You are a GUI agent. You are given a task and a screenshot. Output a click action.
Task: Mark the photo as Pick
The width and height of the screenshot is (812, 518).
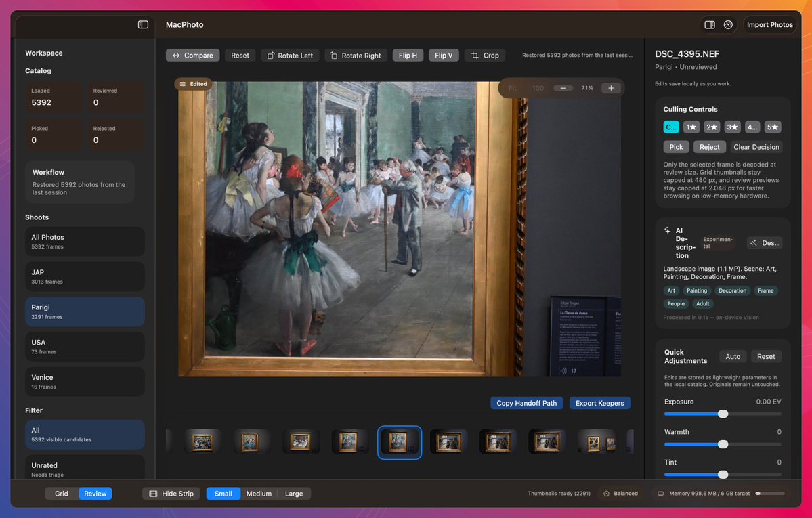676,147
